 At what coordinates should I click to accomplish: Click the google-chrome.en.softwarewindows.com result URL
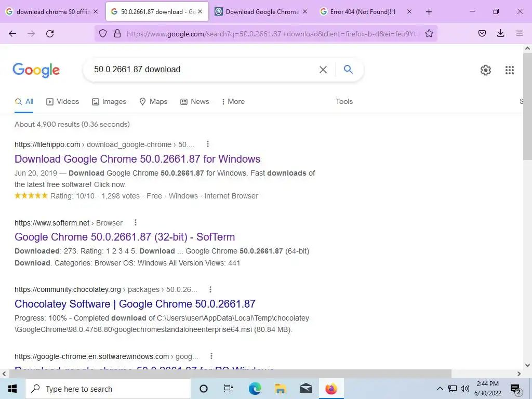click(x=91, y=356)
